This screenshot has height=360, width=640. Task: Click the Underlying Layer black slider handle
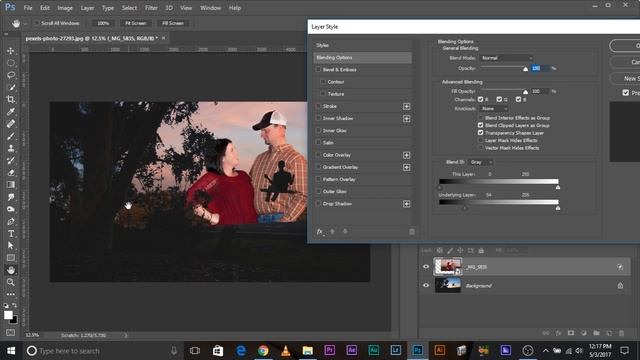point(464,208)
